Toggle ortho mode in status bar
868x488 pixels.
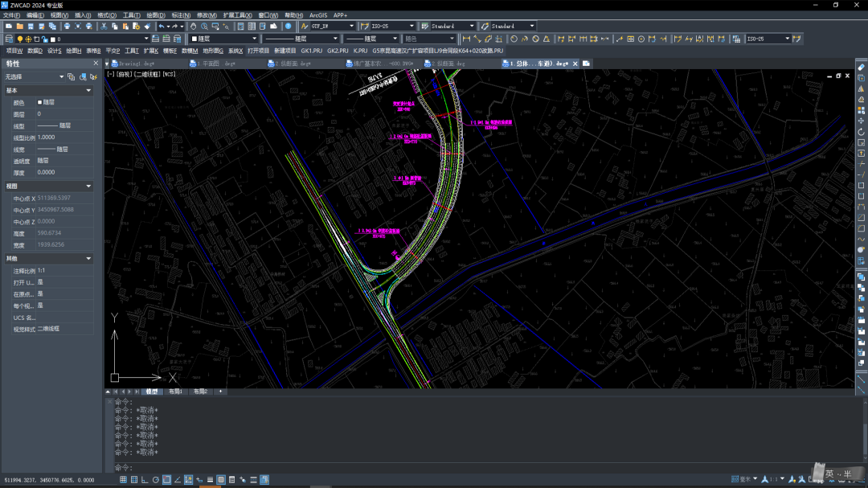(145, 480)
